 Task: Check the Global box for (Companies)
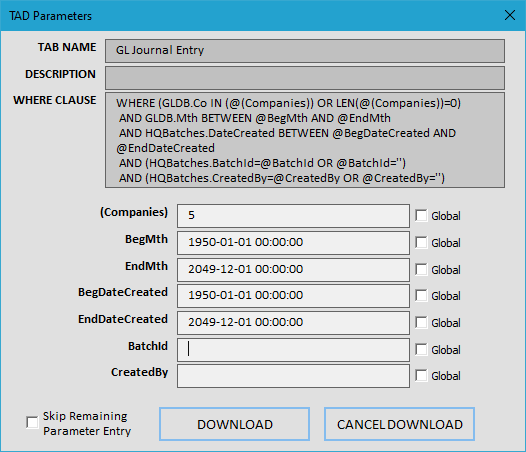pyautogui.click(x=421, y=215)
